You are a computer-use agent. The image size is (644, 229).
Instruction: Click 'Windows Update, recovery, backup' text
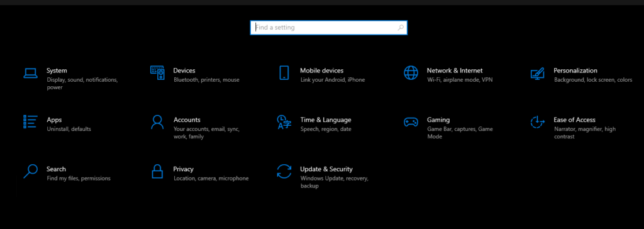335,182
